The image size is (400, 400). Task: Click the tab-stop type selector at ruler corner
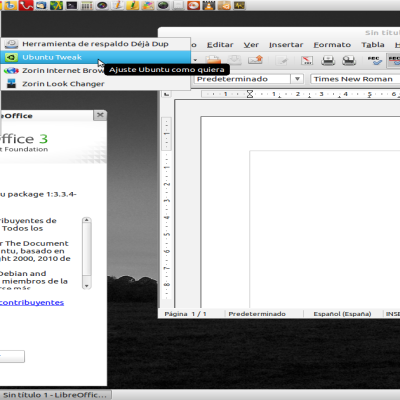(x=166, y=94)
